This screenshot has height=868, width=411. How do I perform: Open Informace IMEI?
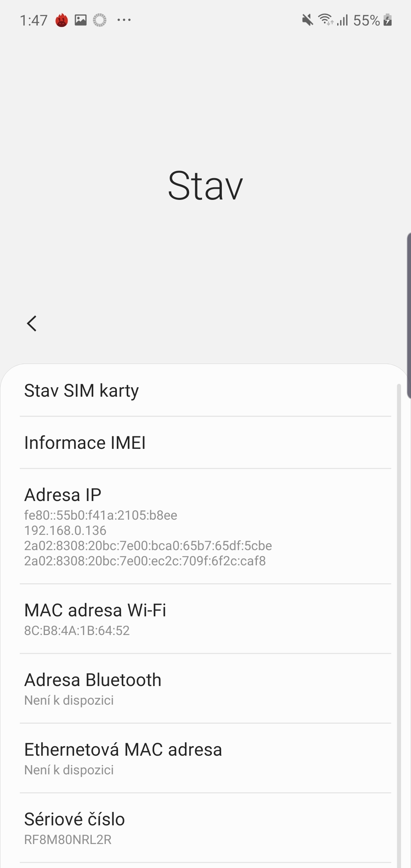[x=205, y=443]
